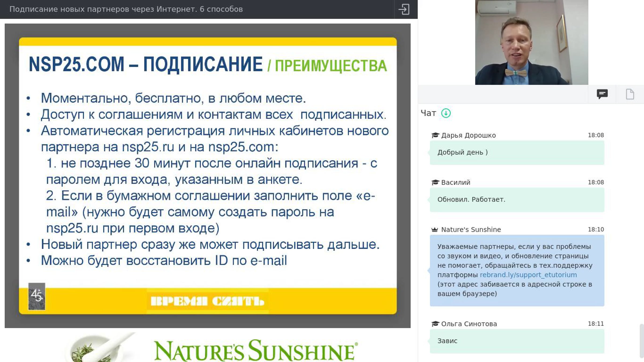Click the name Дарья Дорошко in chat
Image resolution: width=644 pixels, height=362 pixels.
(468, 135)
